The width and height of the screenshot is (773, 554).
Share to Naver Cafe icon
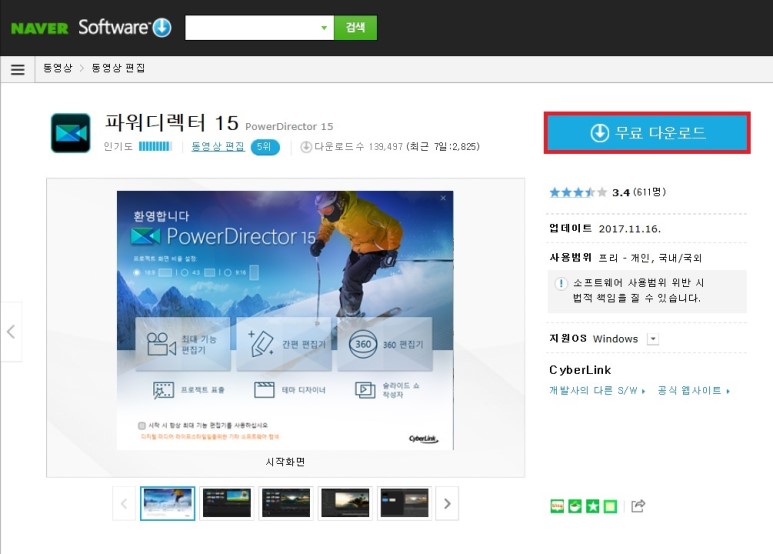tap(575, 506)
